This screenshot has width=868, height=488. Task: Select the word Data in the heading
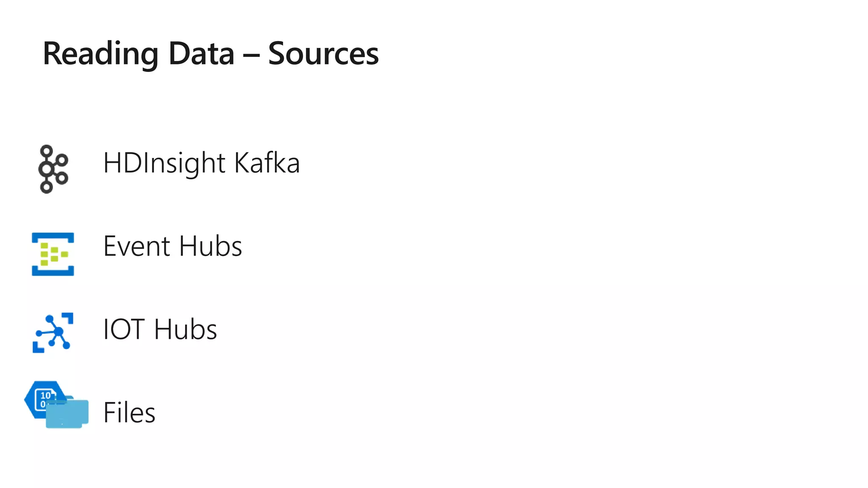coord(201,54)
